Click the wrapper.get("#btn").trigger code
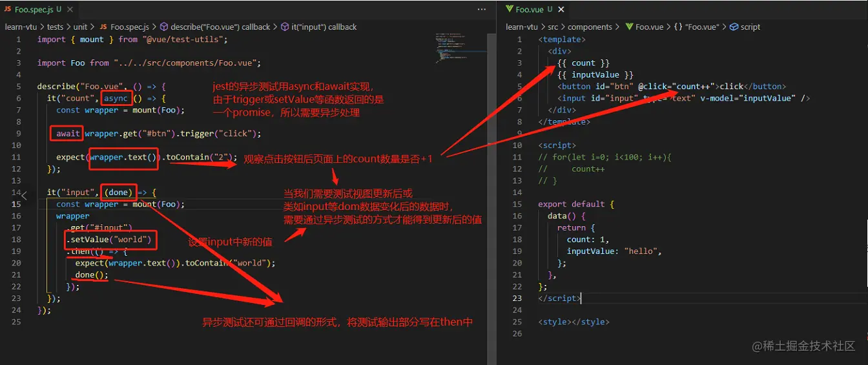This screenshot has height=365, width=868. [173, 134]
